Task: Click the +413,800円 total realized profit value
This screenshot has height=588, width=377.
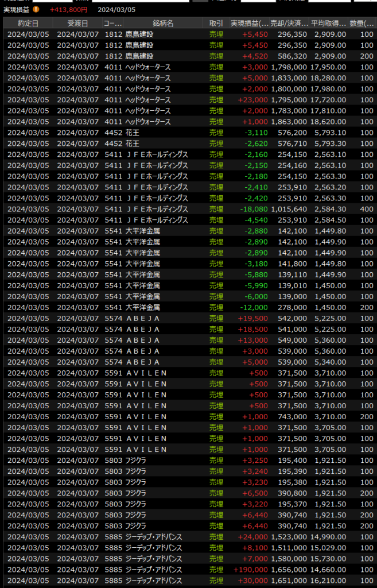Action: pyautogui.click(x=68, y=10)
